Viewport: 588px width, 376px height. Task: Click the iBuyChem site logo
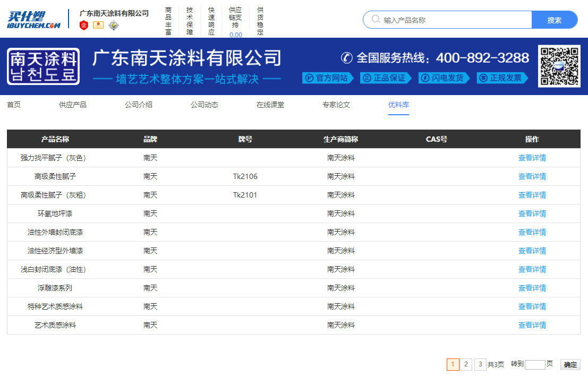point(34,20)
